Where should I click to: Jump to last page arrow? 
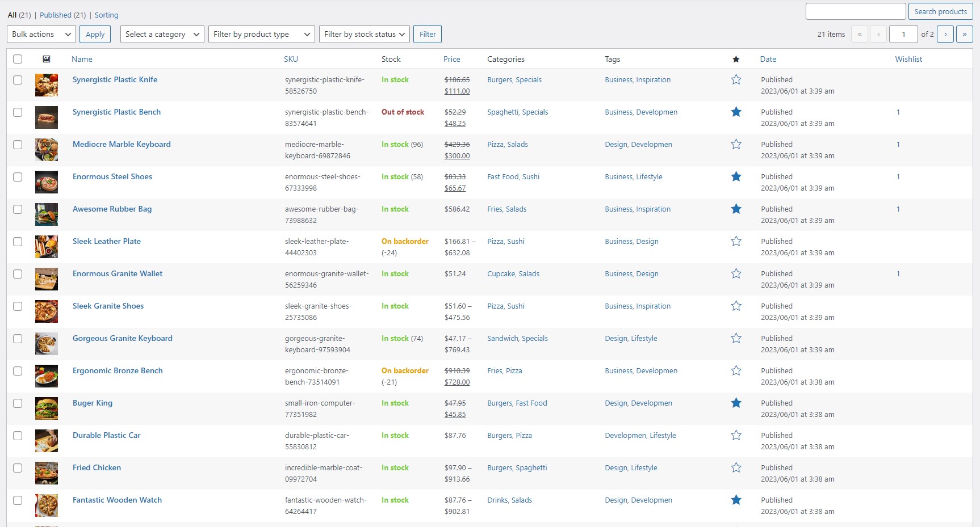[964, 34]
